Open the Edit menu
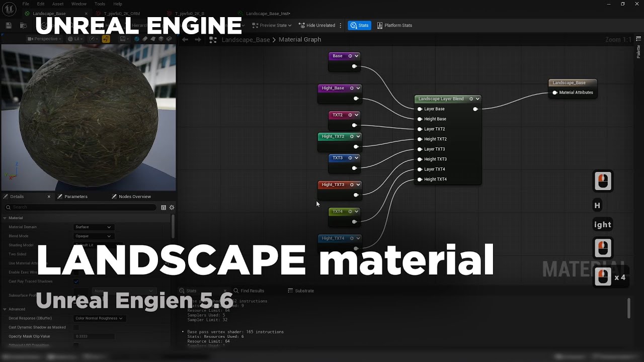The width and height of the screenshot is (644, 362). point(41,4)
